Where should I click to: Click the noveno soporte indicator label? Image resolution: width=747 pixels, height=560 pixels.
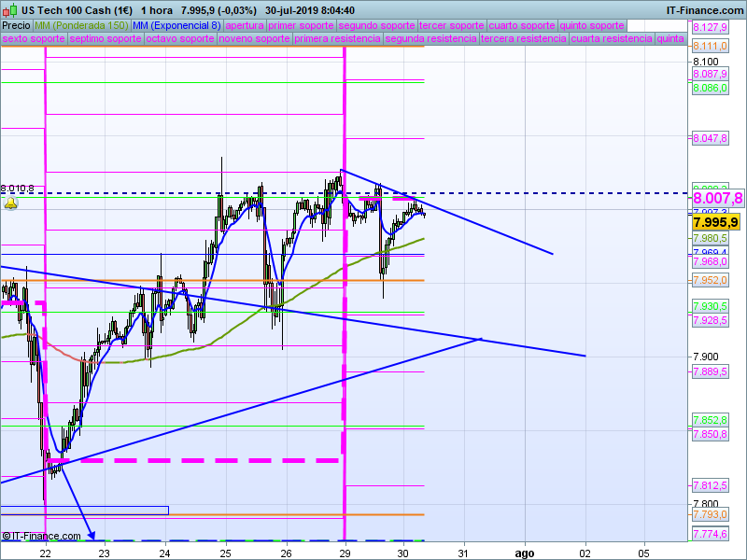253,39
